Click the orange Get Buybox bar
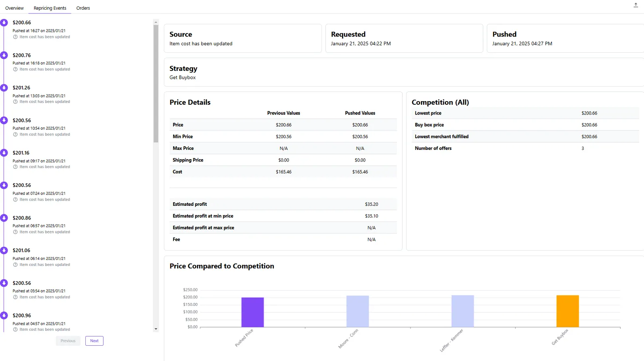Viewport: 644px width, 361px height. point(568,311)
